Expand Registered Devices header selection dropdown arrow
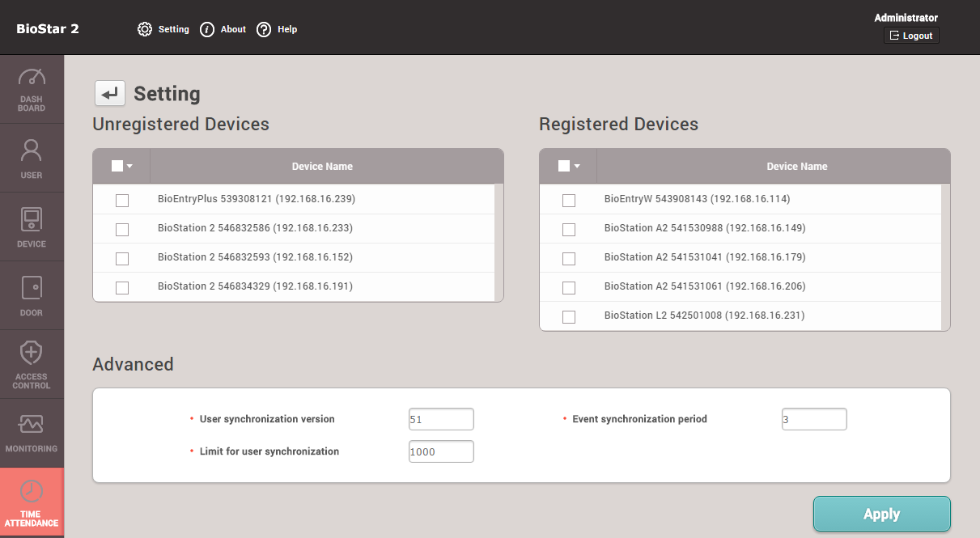The image size is (980, 538). [x=576, y=167]
